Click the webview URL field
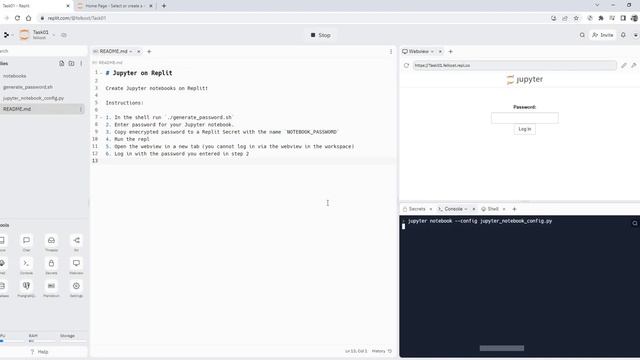Viewport: 640px width, 360px height. (x=514, y=65)
